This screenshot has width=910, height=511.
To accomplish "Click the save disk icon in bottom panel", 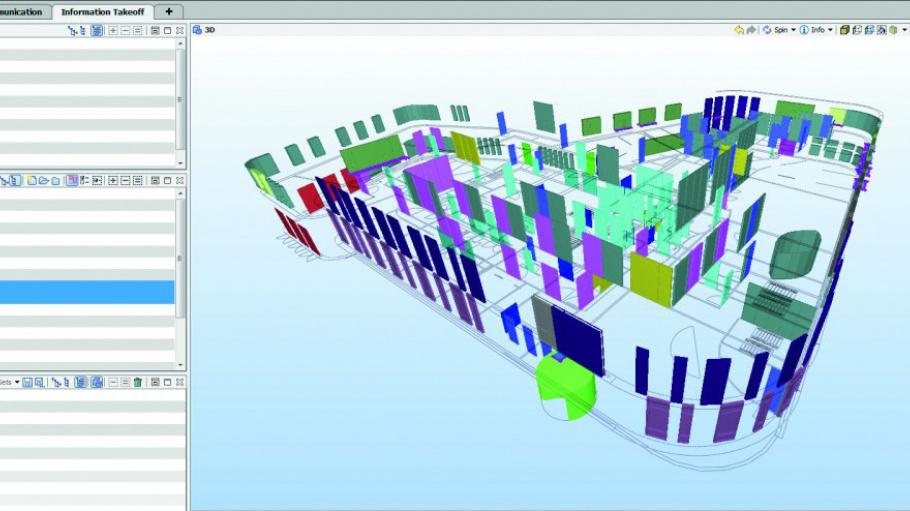I will [x=27, y=382].
